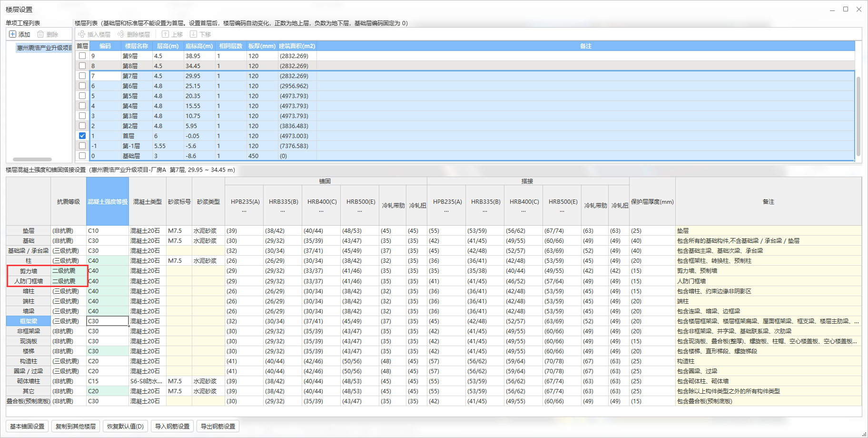868x438 pixels.
Task: Toggle first-floor checkbox for 第4层
Action: [x=82, y=106]
